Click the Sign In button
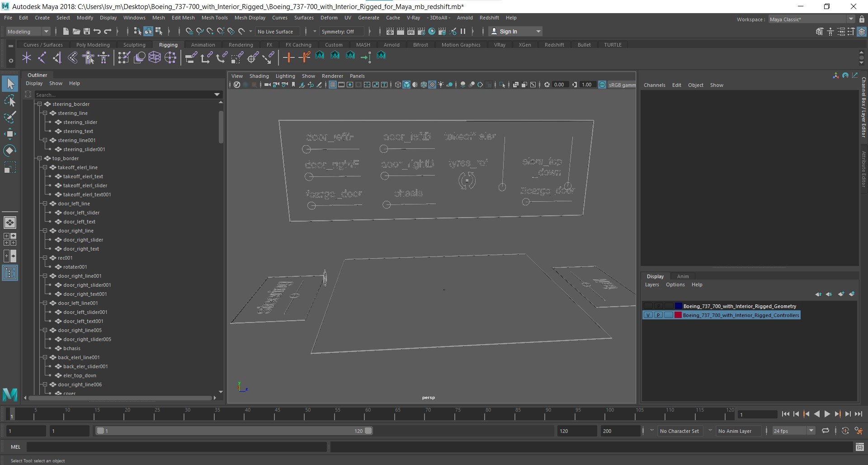Screen dimensions: 868x465 (x=516, y=31)
